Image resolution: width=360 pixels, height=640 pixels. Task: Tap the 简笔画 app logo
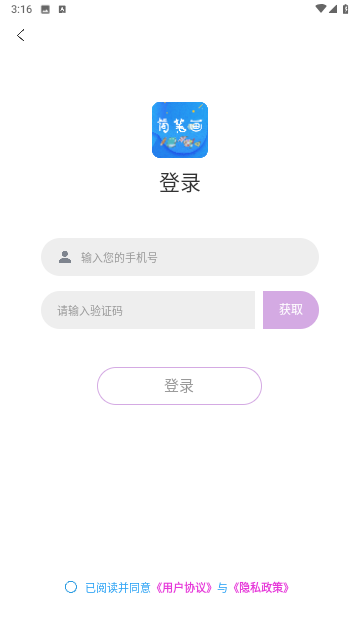click(x=180, y=130)
